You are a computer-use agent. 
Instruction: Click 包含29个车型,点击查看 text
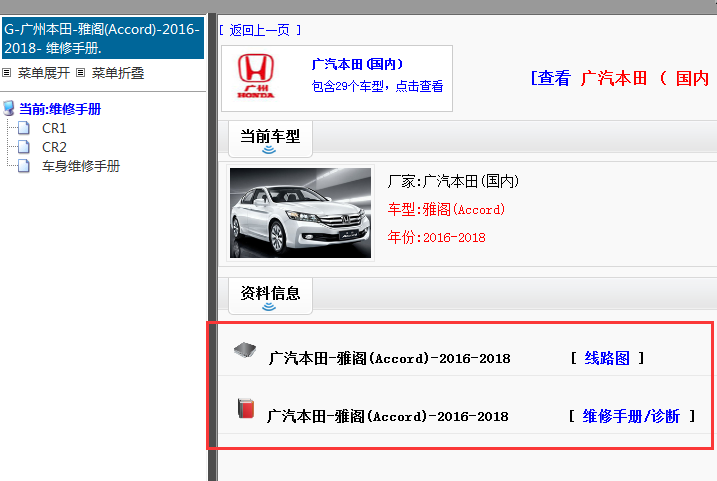(x=377, y=86)
